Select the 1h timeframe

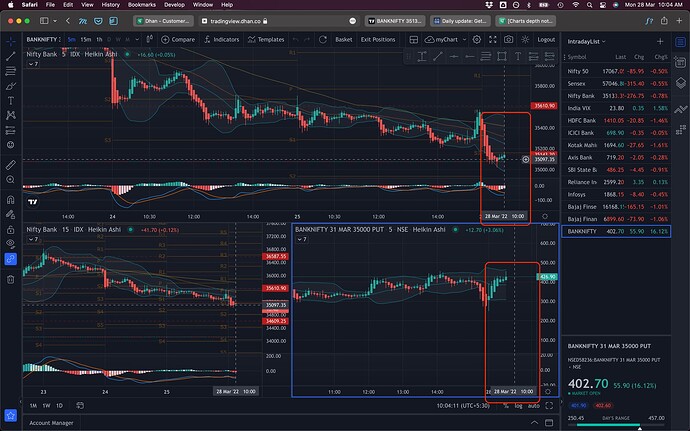99,40
